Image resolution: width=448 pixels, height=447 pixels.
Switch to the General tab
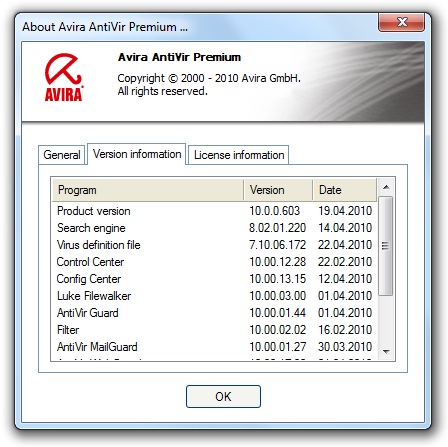click(x=62, y=155)
